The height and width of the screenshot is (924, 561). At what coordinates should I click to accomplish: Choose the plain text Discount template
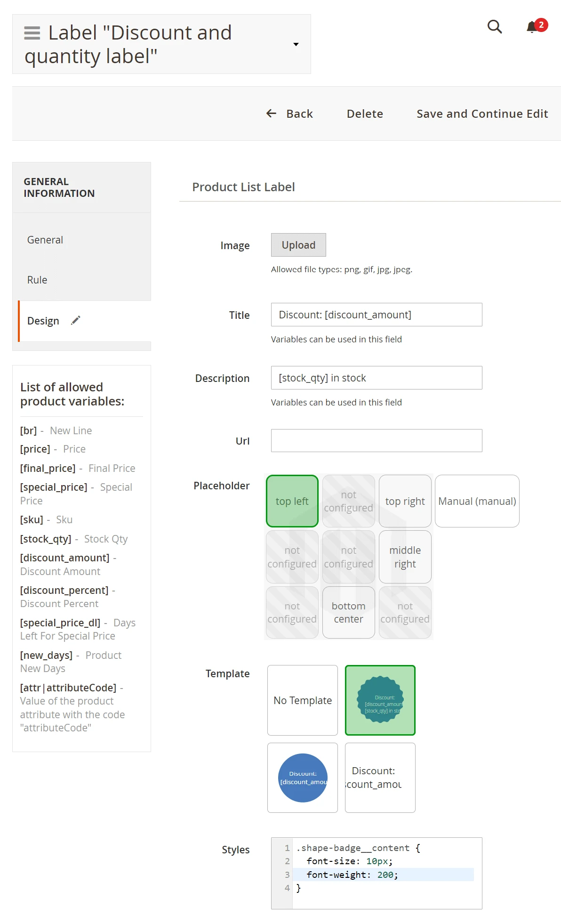380,778
